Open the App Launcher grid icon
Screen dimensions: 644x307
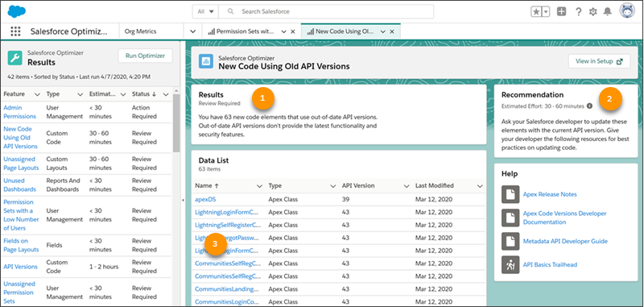15,31
